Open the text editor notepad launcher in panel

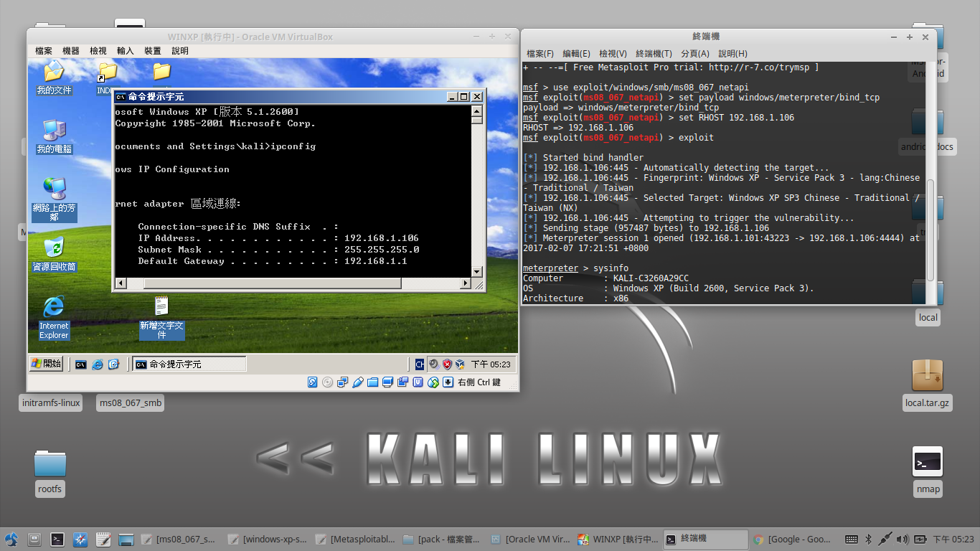pos(103,539)
